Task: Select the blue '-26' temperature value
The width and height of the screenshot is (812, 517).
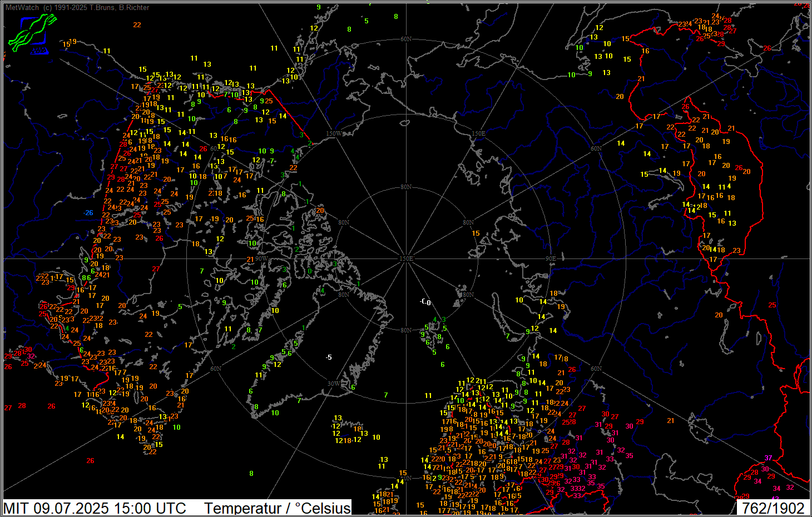Action: coord(88,213)
